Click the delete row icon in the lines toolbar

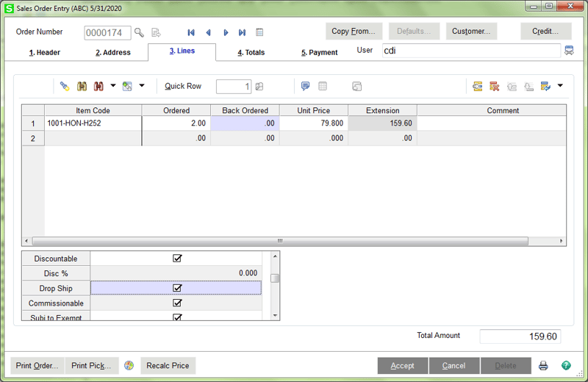[x=495, y=86]
